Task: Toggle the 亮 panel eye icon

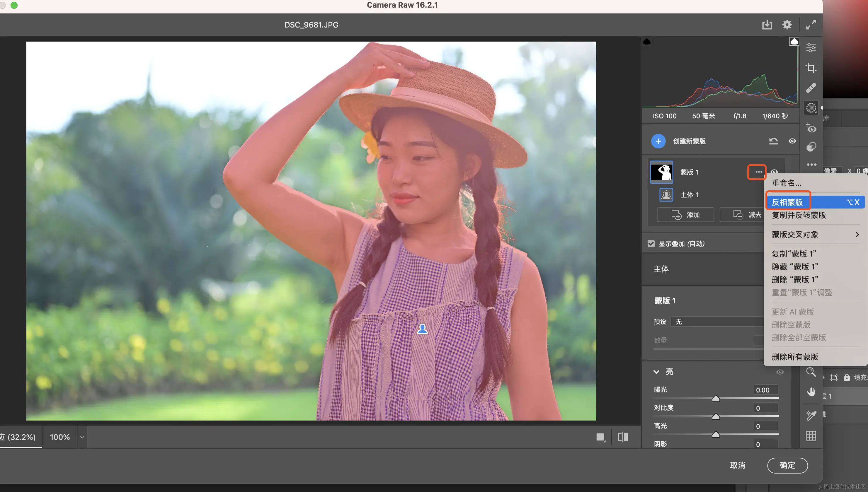Action: pyautogui.click(x=780, y=372)
